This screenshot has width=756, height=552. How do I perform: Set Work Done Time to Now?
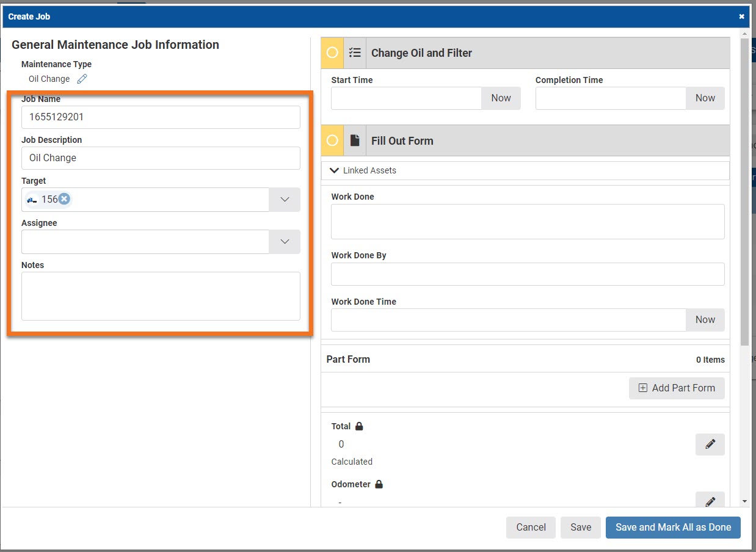click(705, 320)
